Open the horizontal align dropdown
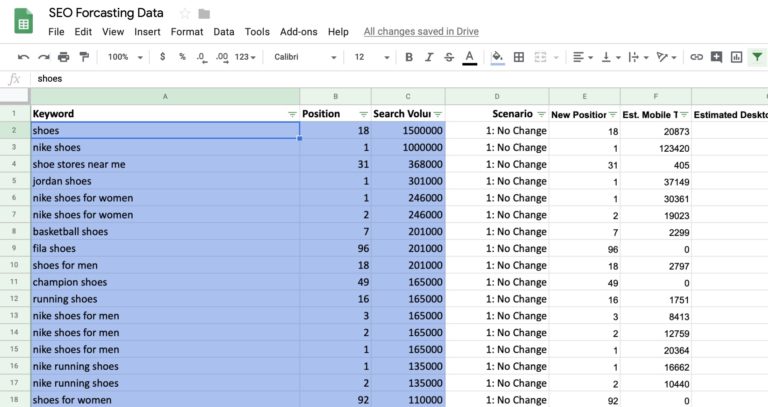Image resolution: width=768 pixels, height=407 pixels. coord(582,57)
